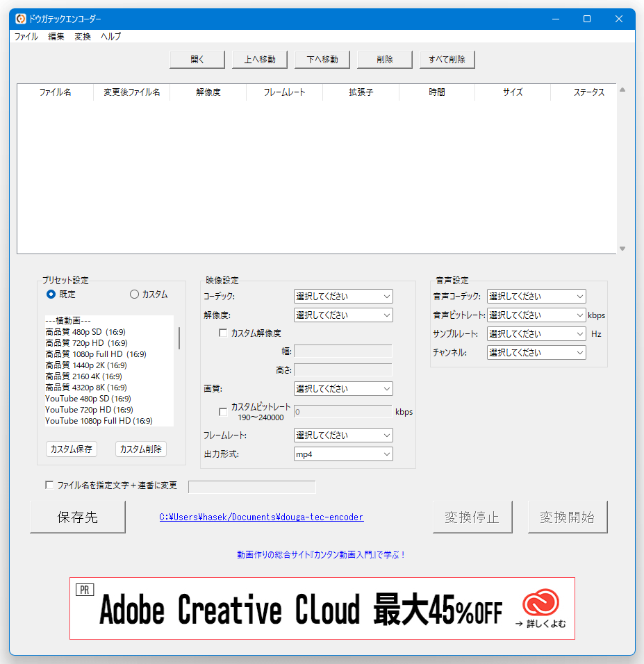Click the サイズ column header
The image size is (644, 664).
(x=513, y=92)
